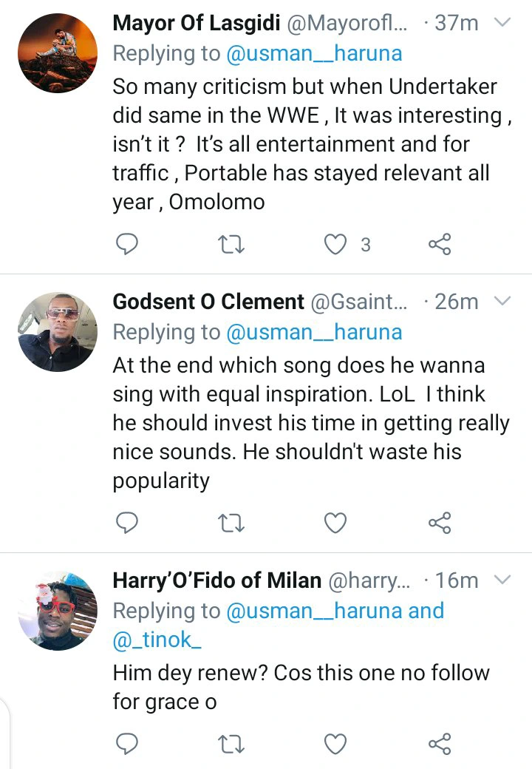The width and height of the screenshot is (532, 769).
Task: Retweet Mayor Of Lasgidi's tweet
Action: point(231,244)
